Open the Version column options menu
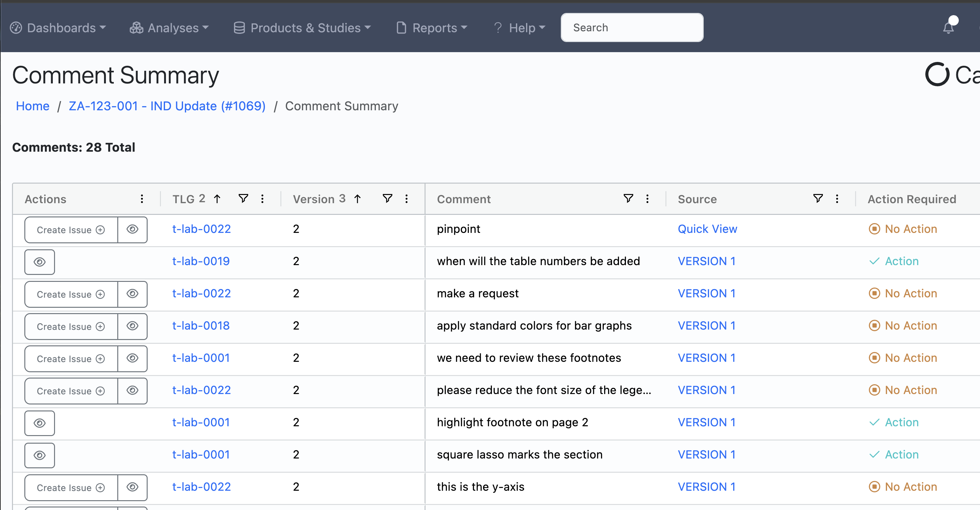The image size is (980, 510). click(407, 198)
